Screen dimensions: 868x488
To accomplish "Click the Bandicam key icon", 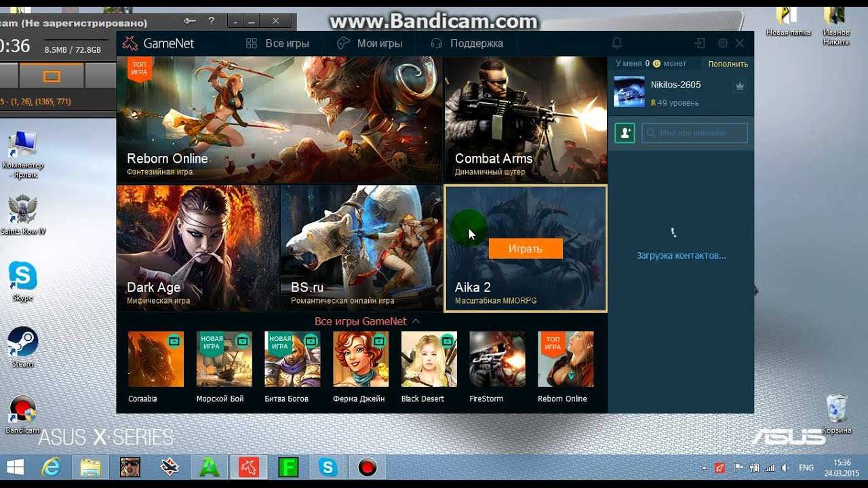I will (x=191, y=21).
